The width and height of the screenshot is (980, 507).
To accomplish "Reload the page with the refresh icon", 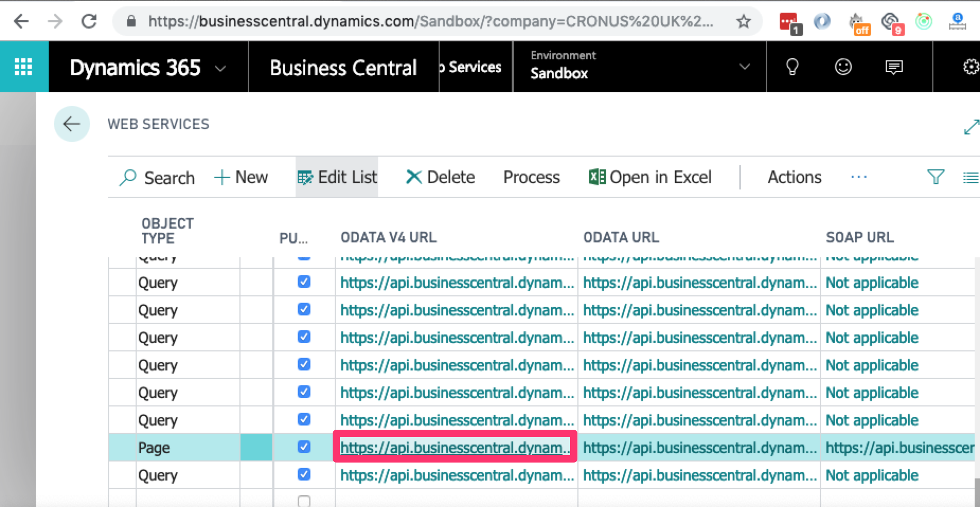I will pos(89,21).
